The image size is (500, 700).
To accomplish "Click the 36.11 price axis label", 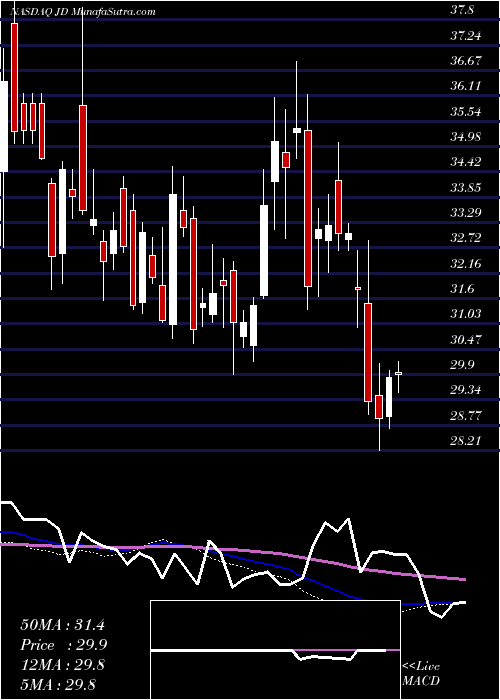I will coord(466,86).
